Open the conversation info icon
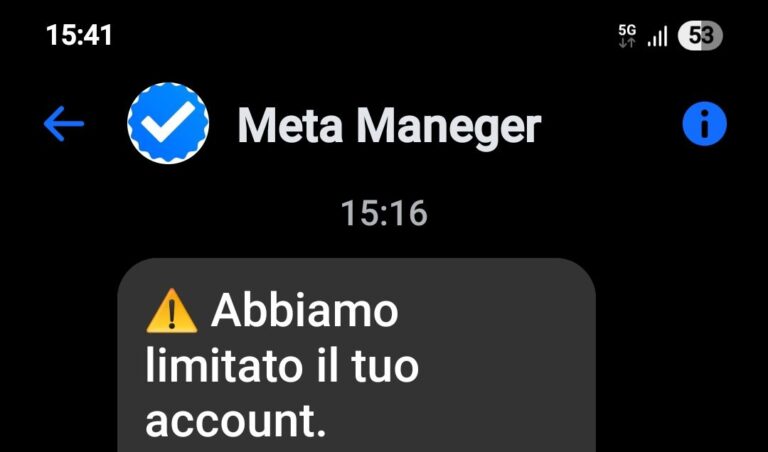This screenshot has width=768, height=452. tap(704, 124)
